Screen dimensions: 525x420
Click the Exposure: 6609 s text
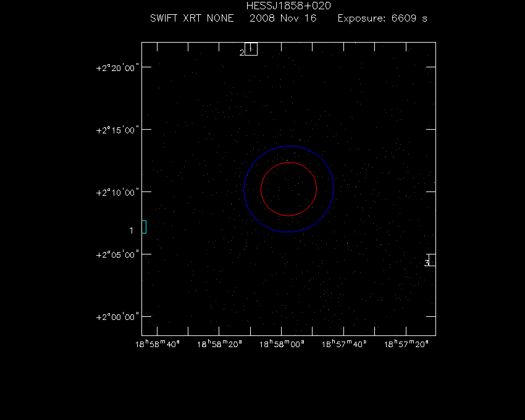(x=382, y=18)
